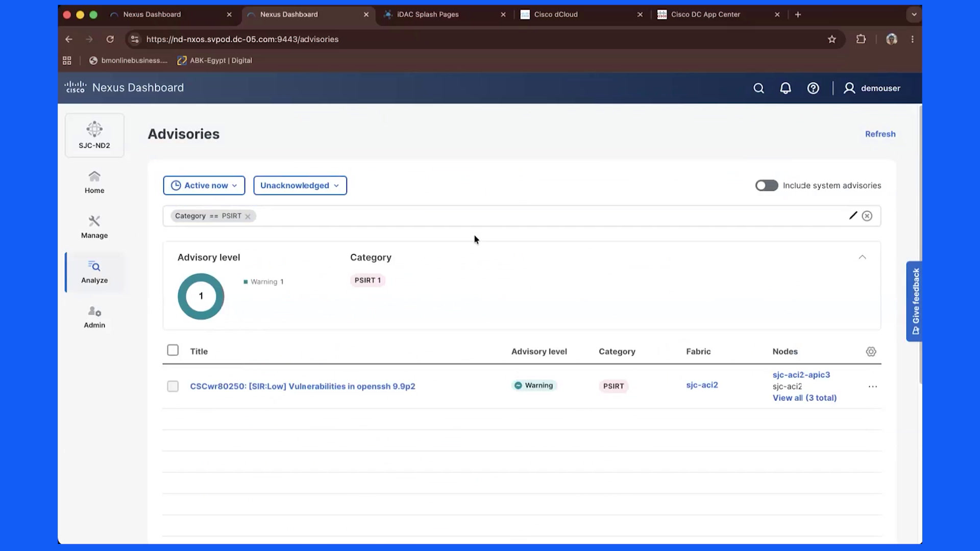Click the PSIRT 1 category badge
The height and width of the screenshot is (551, 980).
(x=367, y=280)
